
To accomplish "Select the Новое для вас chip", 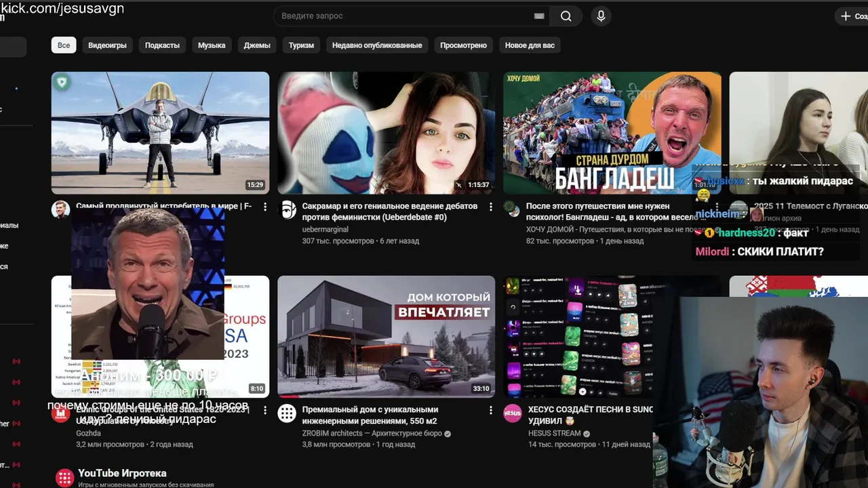I will (530, 45).
